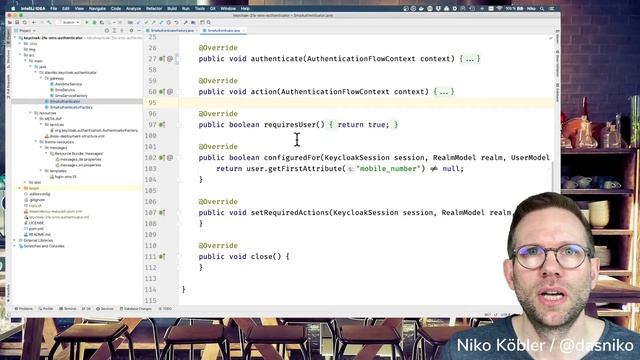
Task: Open the Build menu
Action: click(x=172, y=8)
